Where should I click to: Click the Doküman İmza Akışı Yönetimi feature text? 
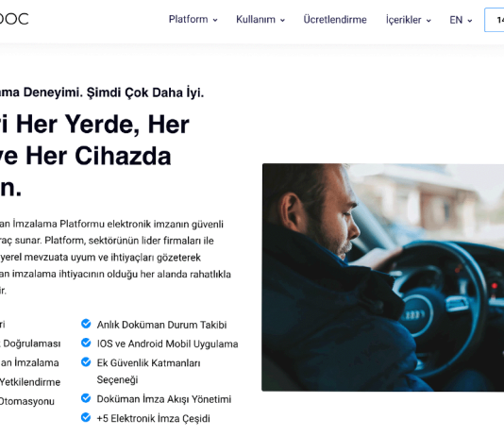pos(164,399)
